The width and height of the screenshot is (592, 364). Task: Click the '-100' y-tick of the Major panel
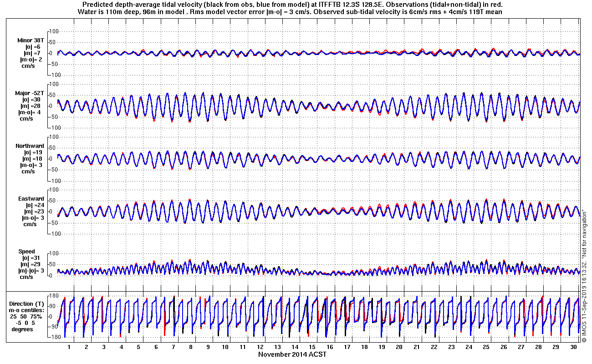point(54,128)
